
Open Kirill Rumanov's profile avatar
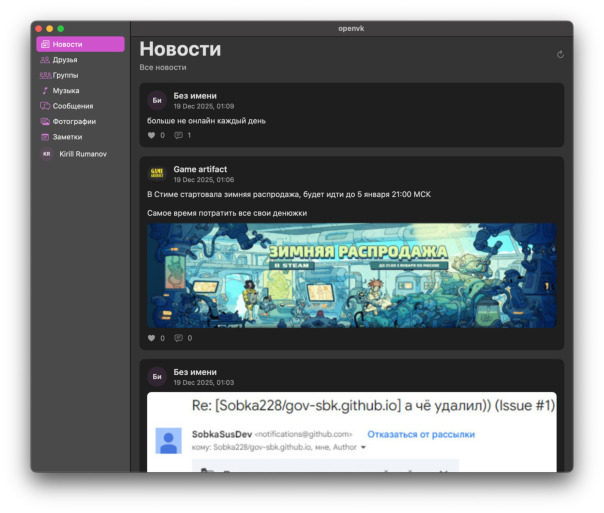(x=47, y=154)
